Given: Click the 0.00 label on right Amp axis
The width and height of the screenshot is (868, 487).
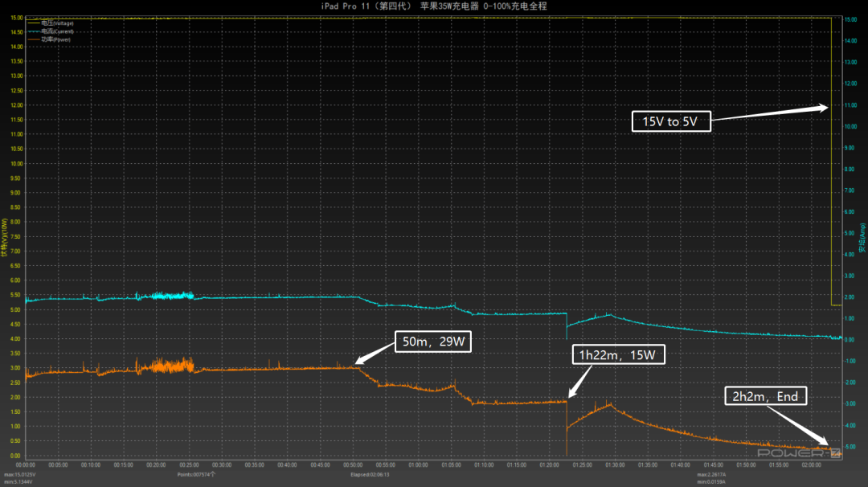Looking at the screenshot, I should (850, 340).
